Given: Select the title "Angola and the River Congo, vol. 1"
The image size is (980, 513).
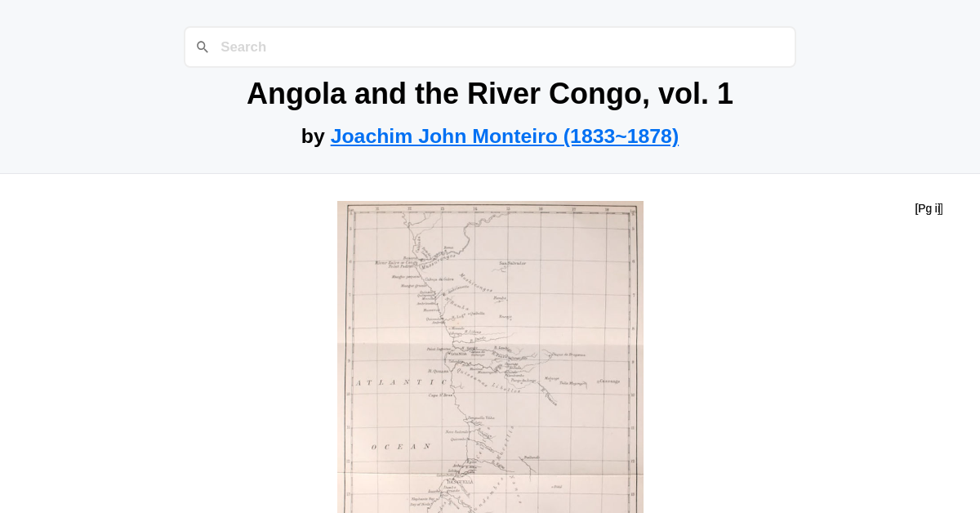Looking at the screenshot, I should pos(490,93).
